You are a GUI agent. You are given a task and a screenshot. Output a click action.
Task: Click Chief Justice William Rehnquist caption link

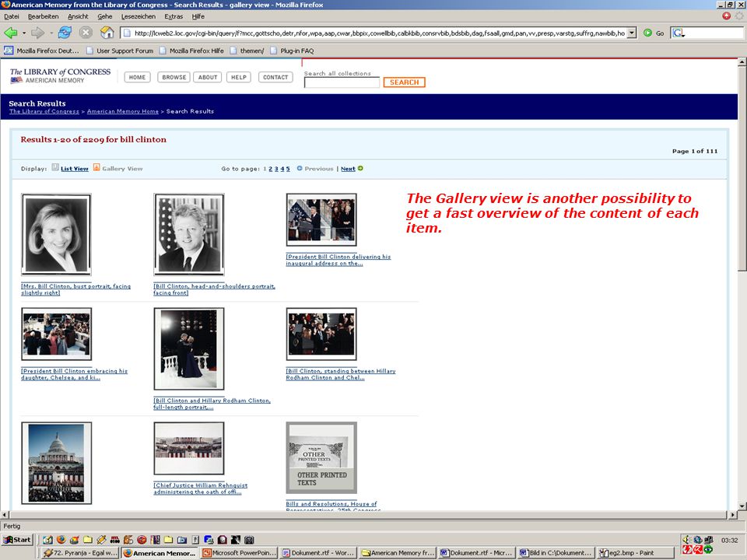pyautogui.click(x=200, y=488)
